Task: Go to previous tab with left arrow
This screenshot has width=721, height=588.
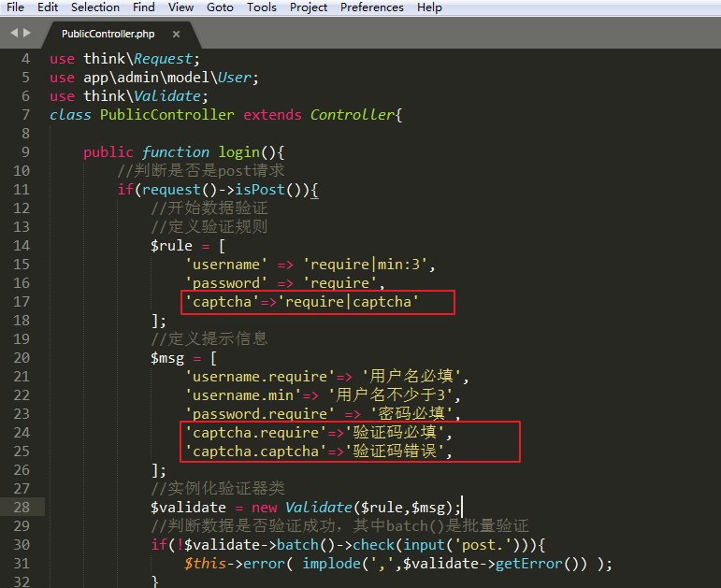Action: [x=14, y=33]
